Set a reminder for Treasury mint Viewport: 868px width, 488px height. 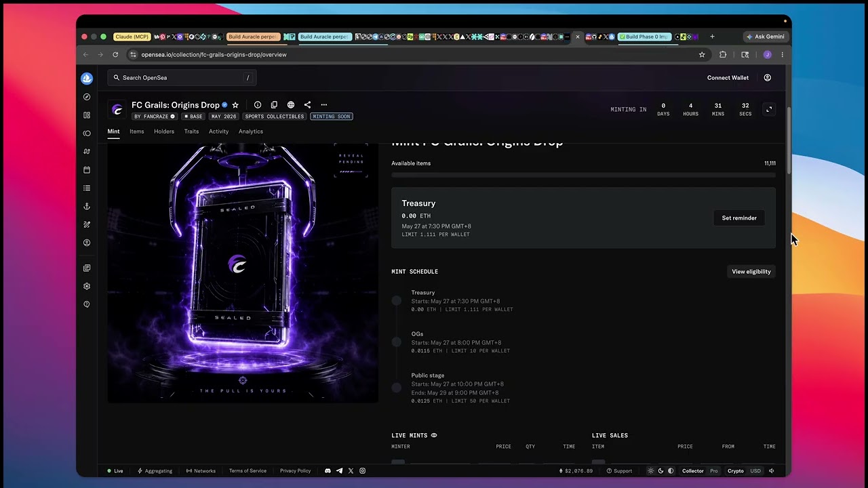[739, 218]
